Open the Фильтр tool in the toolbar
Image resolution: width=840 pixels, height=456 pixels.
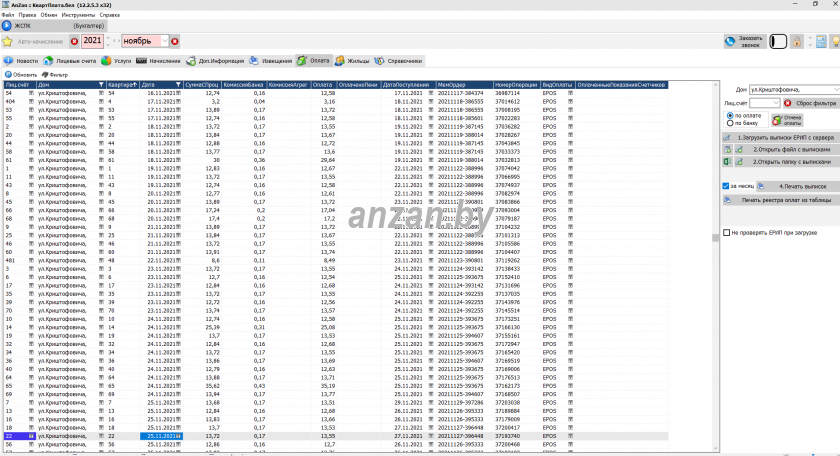point(46,74)
